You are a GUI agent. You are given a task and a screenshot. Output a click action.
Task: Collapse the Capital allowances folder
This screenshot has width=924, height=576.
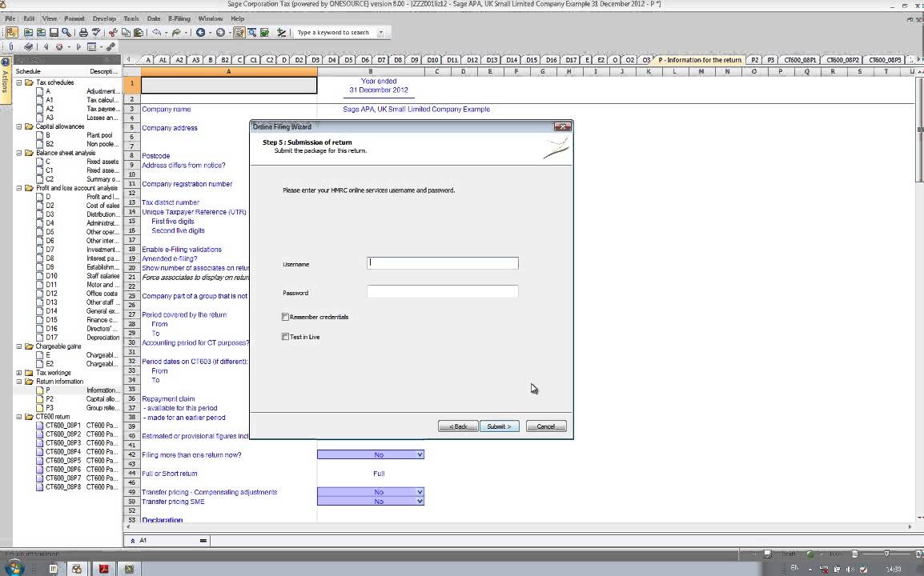point(19,126)
